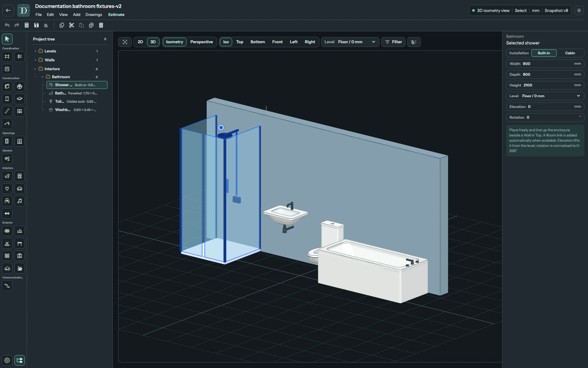Image resolution: width=588 pixels, height=368 pixels.
Task: Select the swimming pool tool
Action: click(7, 243)
